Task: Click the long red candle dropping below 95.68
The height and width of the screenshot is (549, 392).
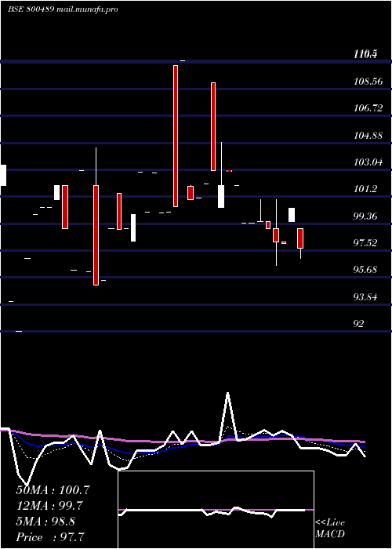Action: point(96,235)
